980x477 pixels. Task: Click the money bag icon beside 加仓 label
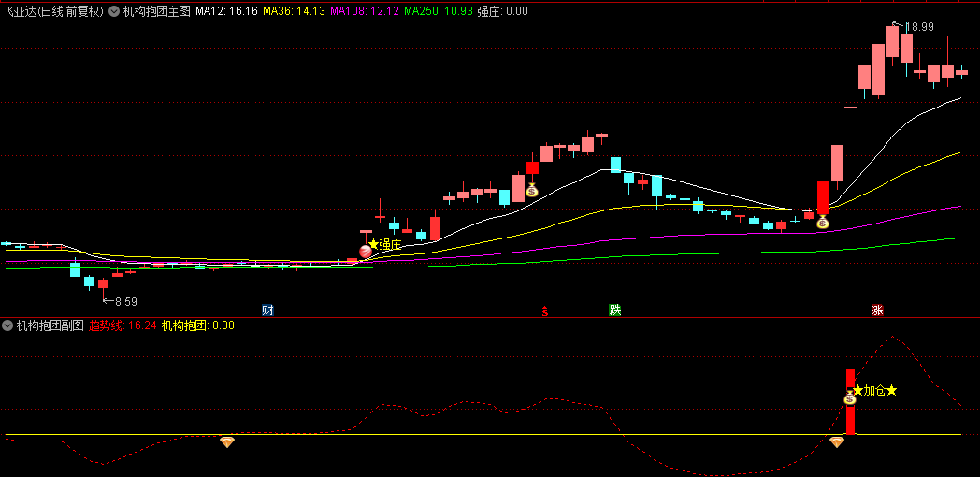849,397
